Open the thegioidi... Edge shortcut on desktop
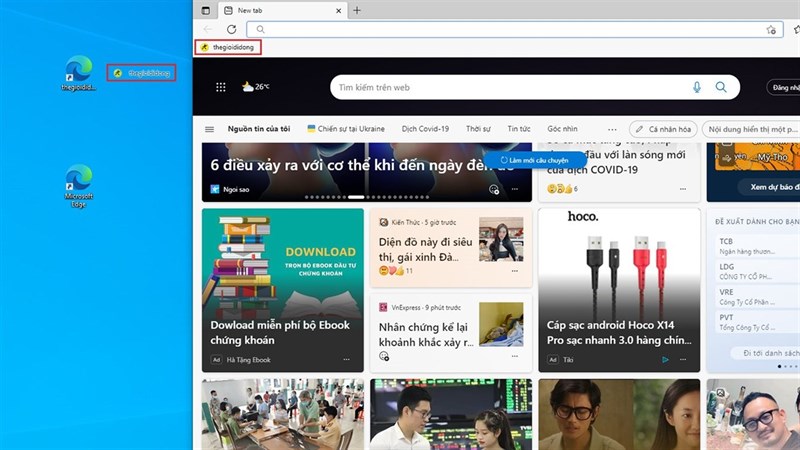 (79, 73)
